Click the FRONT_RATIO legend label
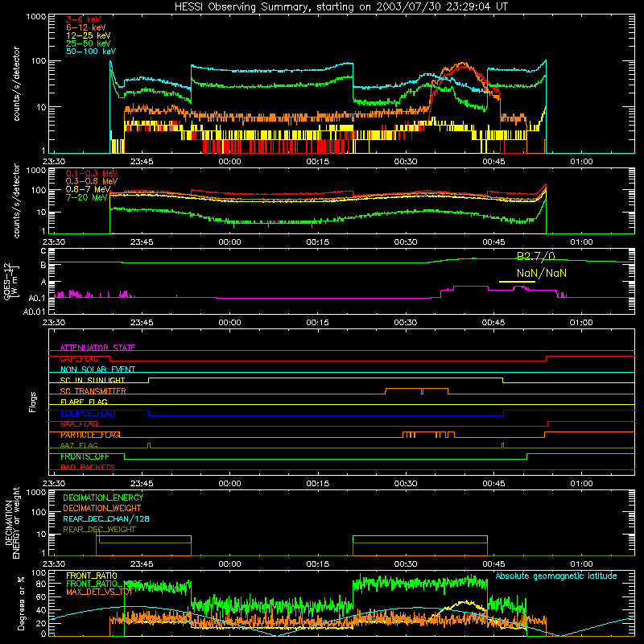The width and height of the screenshot is (644, 644). 92,576
